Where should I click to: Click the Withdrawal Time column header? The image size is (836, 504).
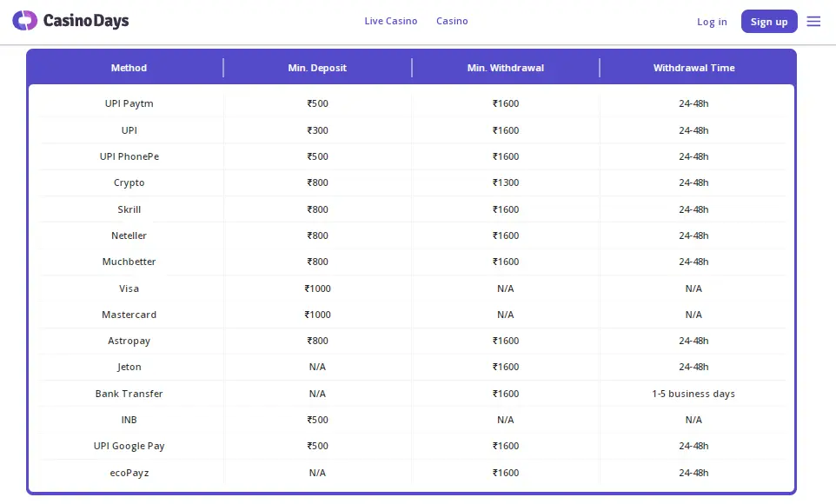(693, 68)
